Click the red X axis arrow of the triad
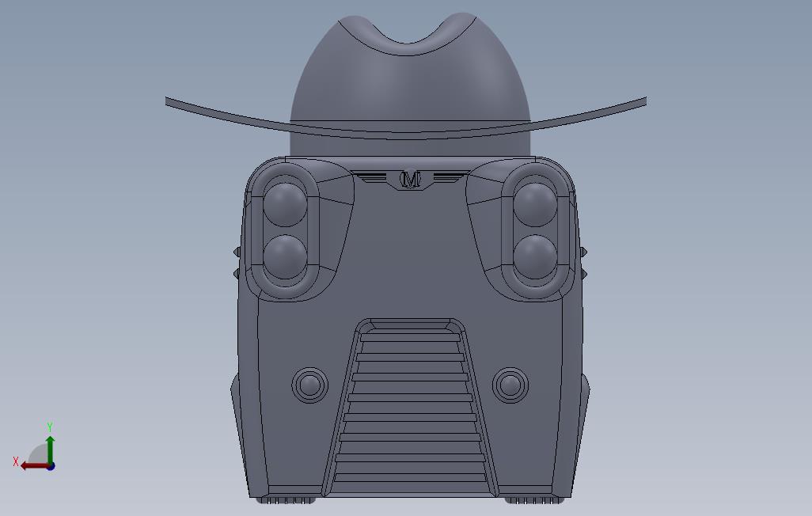 [x=34, y=466]
